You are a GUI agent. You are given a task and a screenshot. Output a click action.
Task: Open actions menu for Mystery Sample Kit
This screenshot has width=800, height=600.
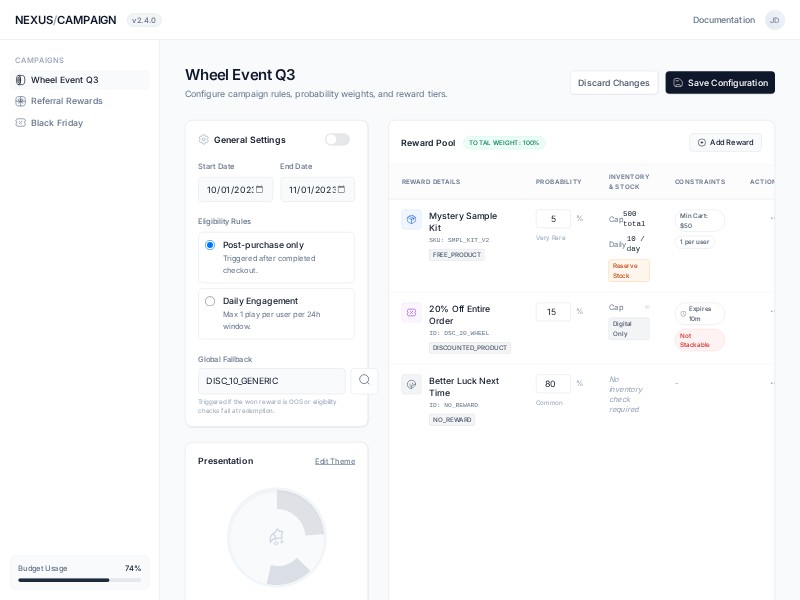(x=772, y=218)
